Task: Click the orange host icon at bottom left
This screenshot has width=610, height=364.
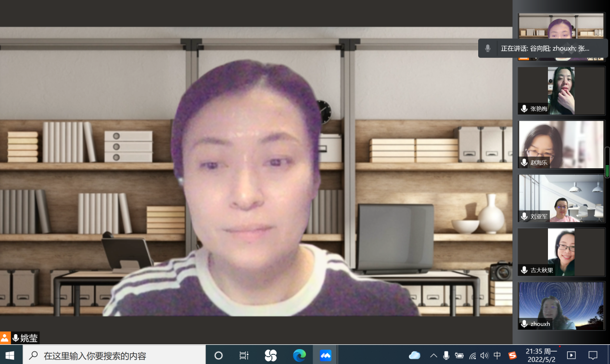Action: coord(5,338)
